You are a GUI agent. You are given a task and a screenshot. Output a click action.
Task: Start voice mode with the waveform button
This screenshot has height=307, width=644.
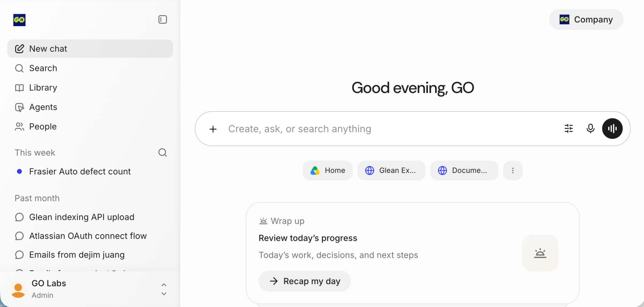click(x=612, y=128)
